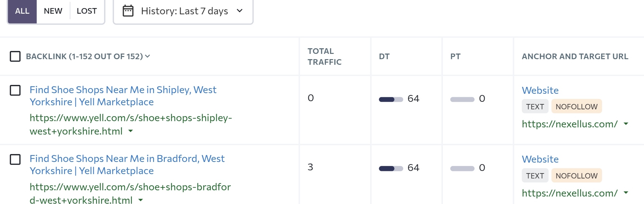Open second nexellus.com target URL dropdown arrow
Image resolution: width=644 pixels, height=204 pixels.
click(626, 193)
